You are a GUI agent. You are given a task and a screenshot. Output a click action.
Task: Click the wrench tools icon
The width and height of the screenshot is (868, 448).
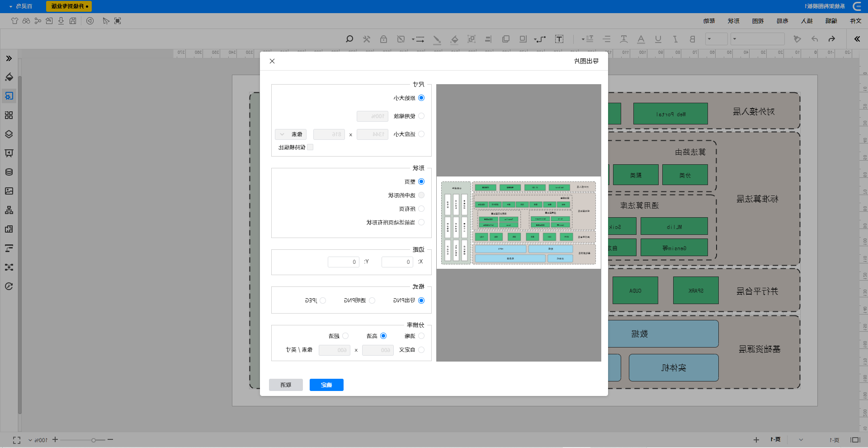367,39
